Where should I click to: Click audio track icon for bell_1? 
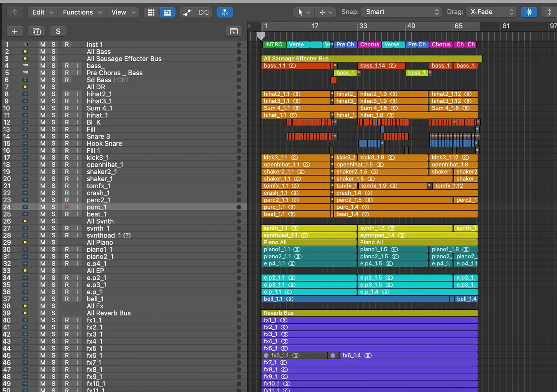pos(25,299)
